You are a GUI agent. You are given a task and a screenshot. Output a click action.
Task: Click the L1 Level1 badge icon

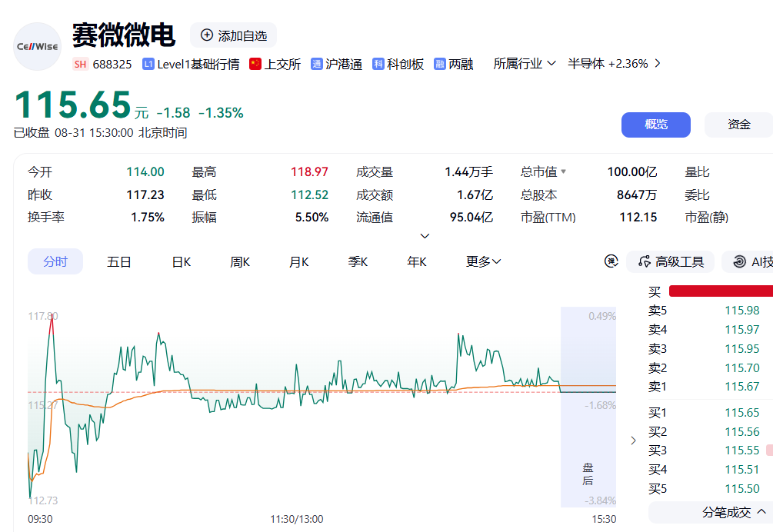click(x=148, y=64)
